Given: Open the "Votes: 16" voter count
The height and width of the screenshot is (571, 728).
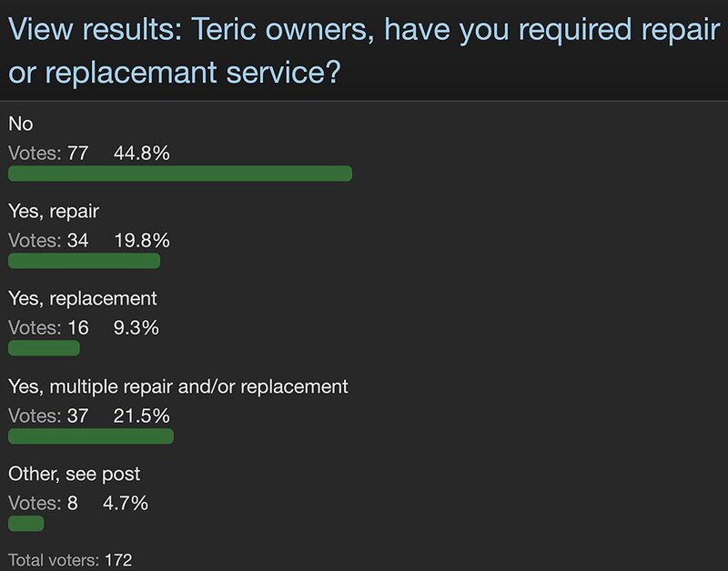Looking at the screenshot, I should click(48, 328).
